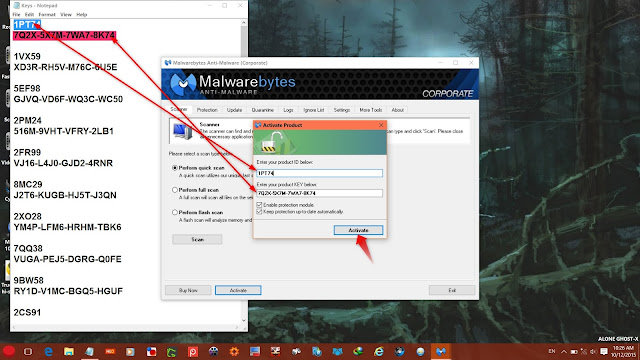The image size is (640, 360).
Task: Open the About tab
Action: pos(398,110)
